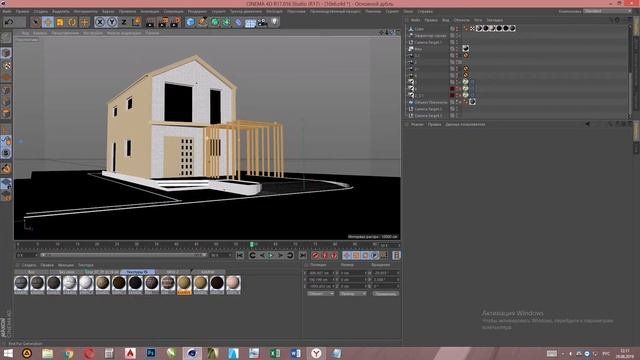
Task: Click the X position input field
Action: coord(321,273)
